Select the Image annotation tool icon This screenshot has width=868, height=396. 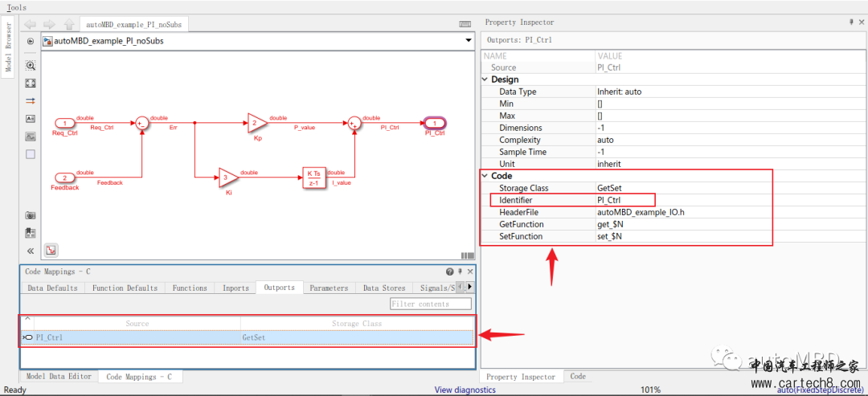31,136
